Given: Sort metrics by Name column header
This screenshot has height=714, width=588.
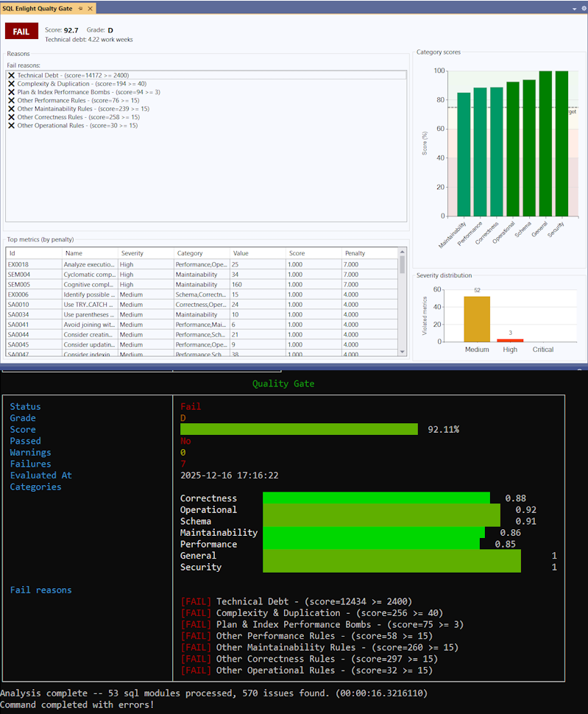Looking at the screenshot, I should click(x=90, y=253).
